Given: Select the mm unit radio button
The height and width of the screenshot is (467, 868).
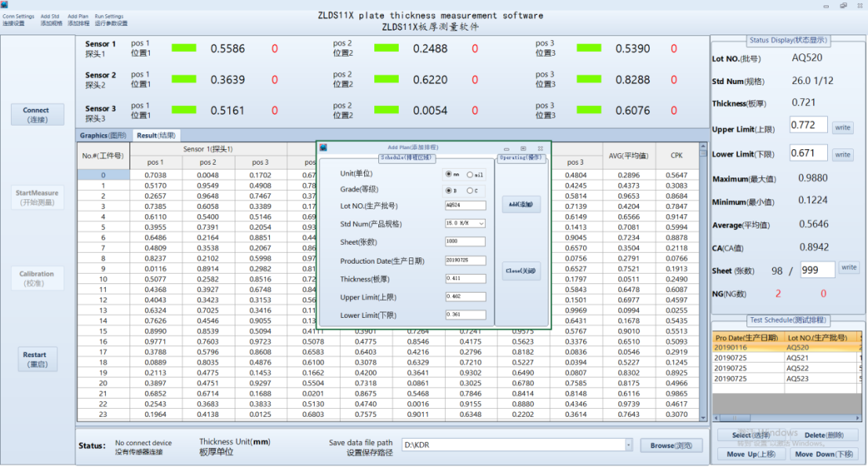Looking at the screenshot, I should (448, 174).
